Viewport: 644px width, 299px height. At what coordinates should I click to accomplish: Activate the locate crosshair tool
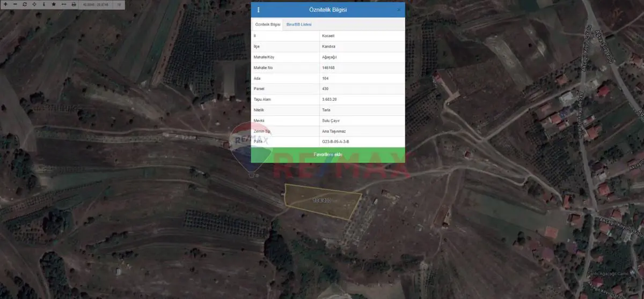[x=34, y=4]
